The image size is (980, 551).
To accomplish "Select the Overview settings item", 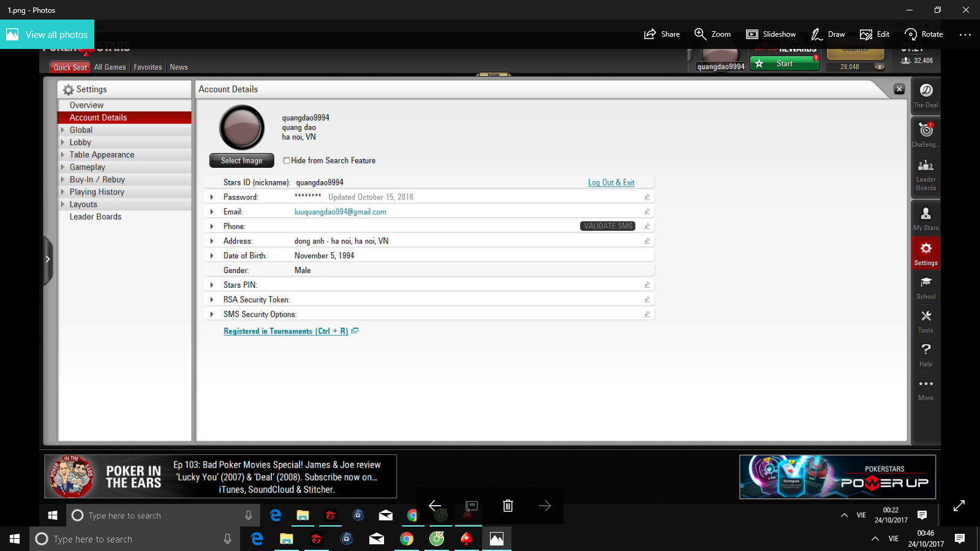I will coord(124,105).
